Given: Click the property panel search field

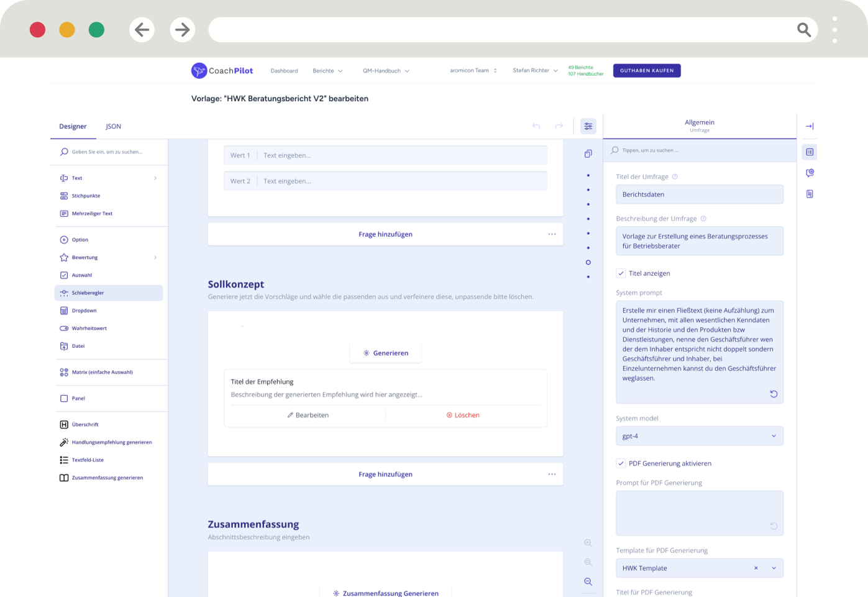Looking at the screenshot, I should (700, 150).
